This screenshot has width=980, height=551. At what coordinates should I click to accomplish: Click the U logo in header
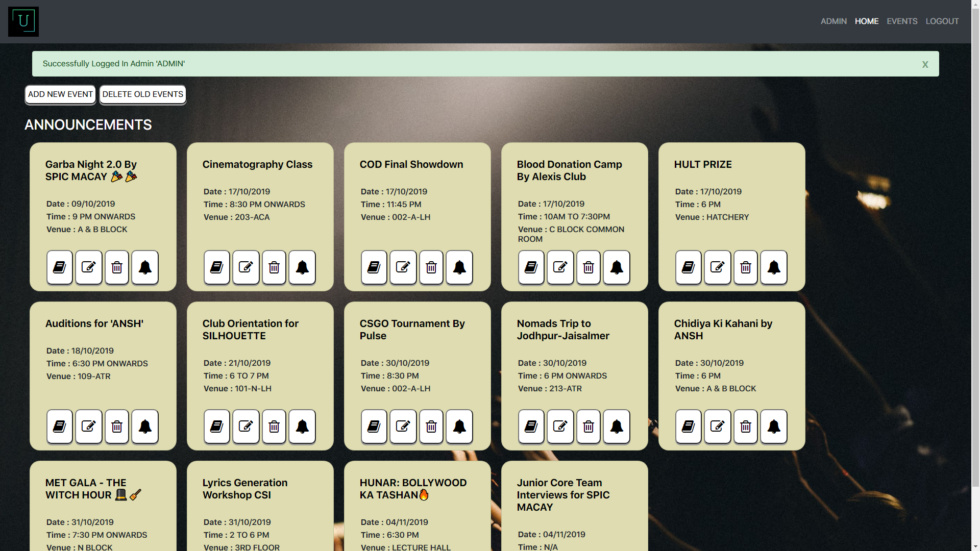[23, 21]
